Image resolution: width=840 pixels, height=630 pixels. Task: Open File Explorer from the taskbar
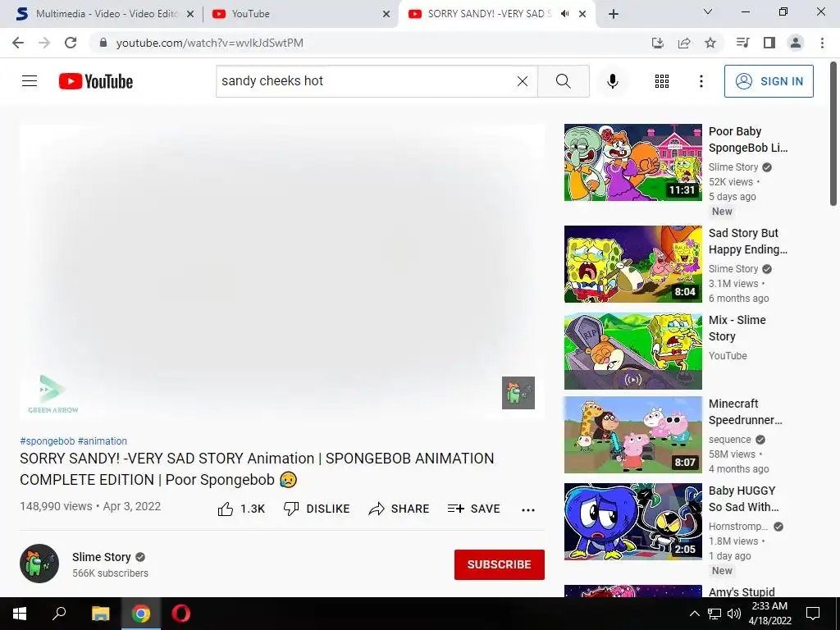100,614
